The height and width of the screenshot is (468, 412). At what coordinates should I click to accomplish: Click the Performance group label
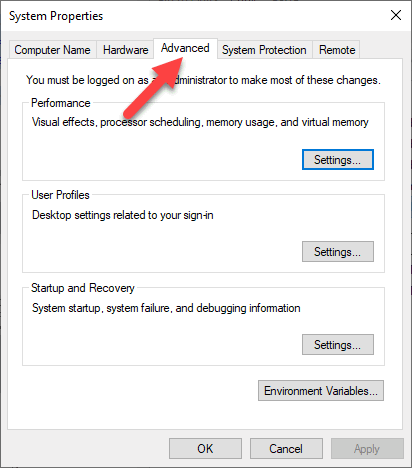coord(61,103)
